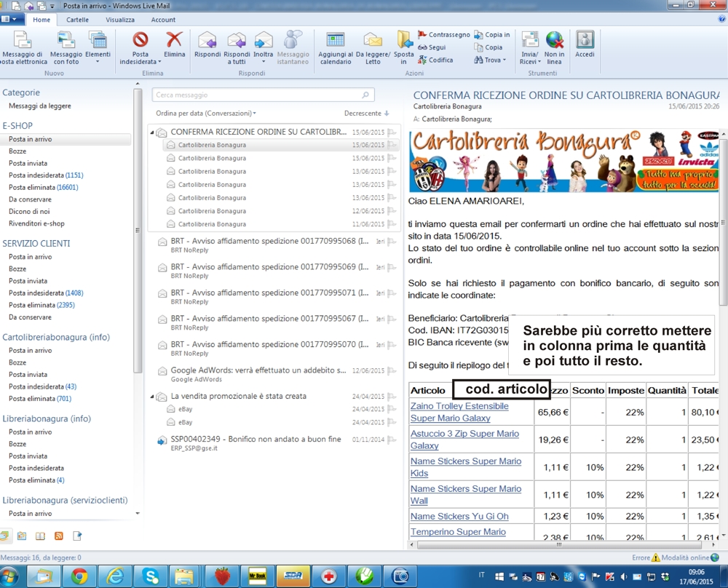This screenshot has height=588, width=728.
Task: Open Google Chrome from the taskbar
Action: coord(79,576)
